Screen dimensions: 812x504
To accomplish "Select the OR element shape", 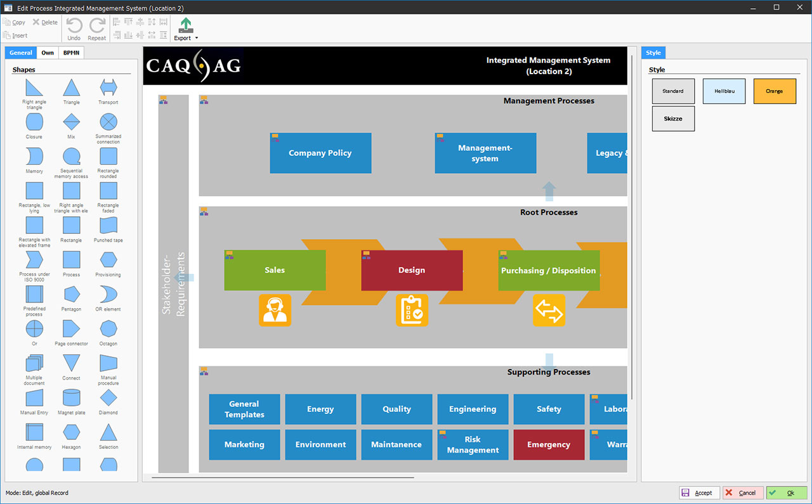I will pos(108,294).
